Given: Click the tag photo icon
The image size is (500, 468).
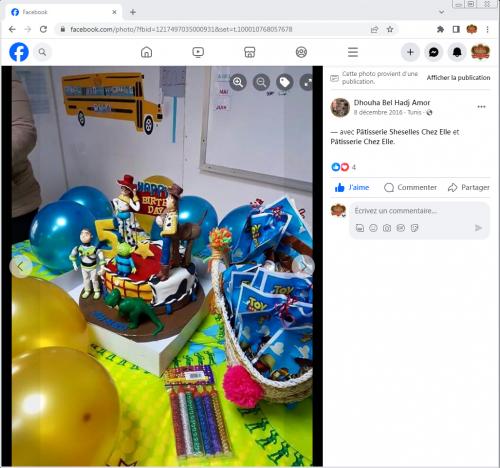Looking at the screenshot, I should click(x=285, y=82).
